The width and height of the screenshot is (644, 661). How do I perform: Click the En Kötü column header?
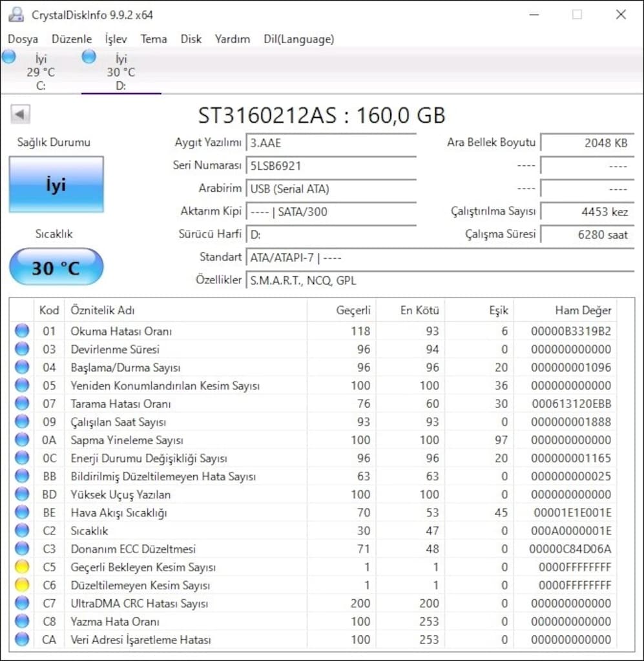pos(410,310)
